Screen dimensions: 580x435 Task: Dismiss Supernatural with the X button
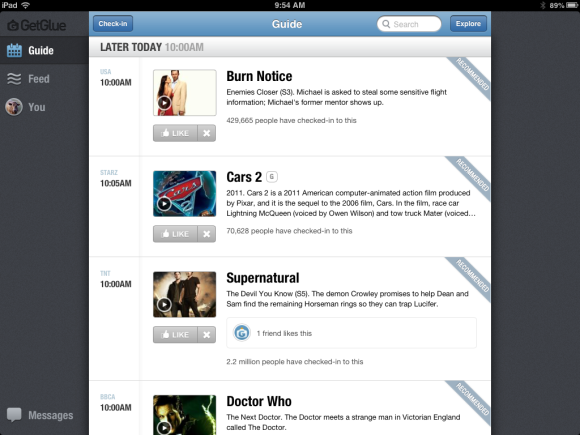(x=207, y=335)
